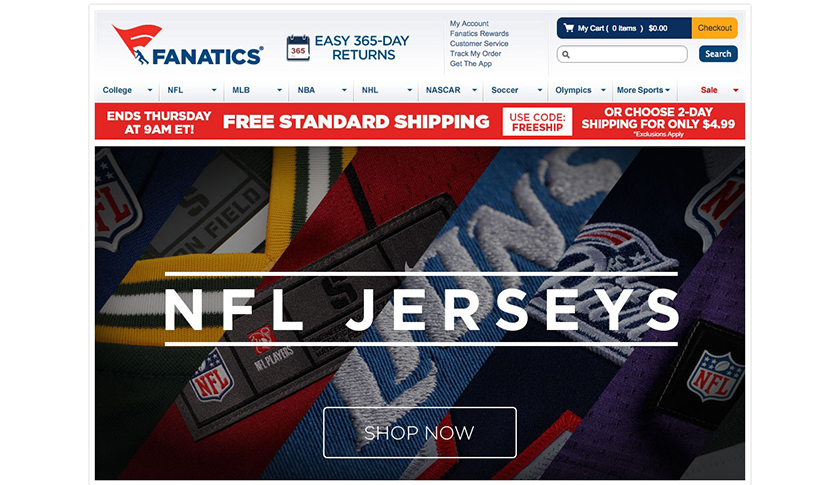Open the My Account link
Image resolution: width=840 pixels, height=485 pixels.
[469, 24]
